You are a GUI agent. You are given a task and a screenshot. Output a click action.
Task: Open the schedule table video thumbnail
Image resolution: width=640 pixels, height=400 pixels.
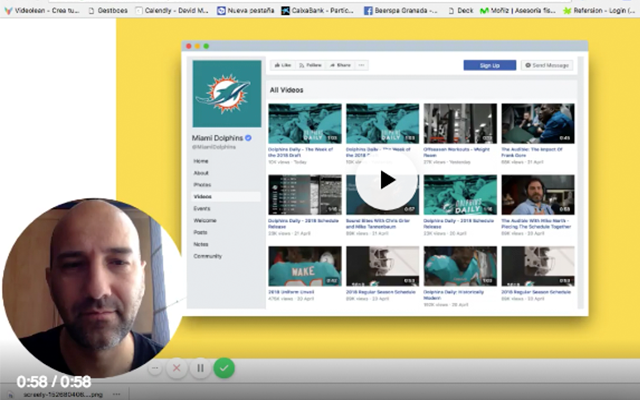pyautogui.click(x=305, y=195)
